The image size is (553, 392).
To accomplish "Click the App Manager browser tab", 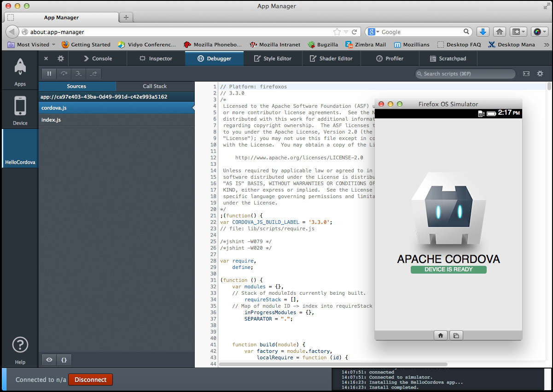I will (x=61, y=18).
